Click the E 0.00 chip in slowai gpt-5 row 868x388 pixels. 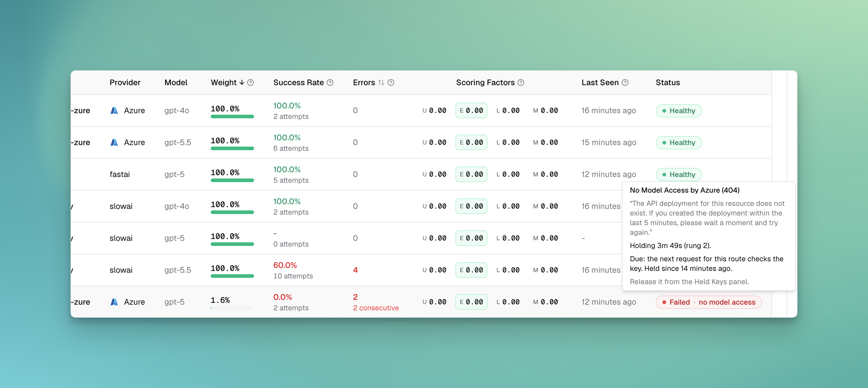[471, 238]
